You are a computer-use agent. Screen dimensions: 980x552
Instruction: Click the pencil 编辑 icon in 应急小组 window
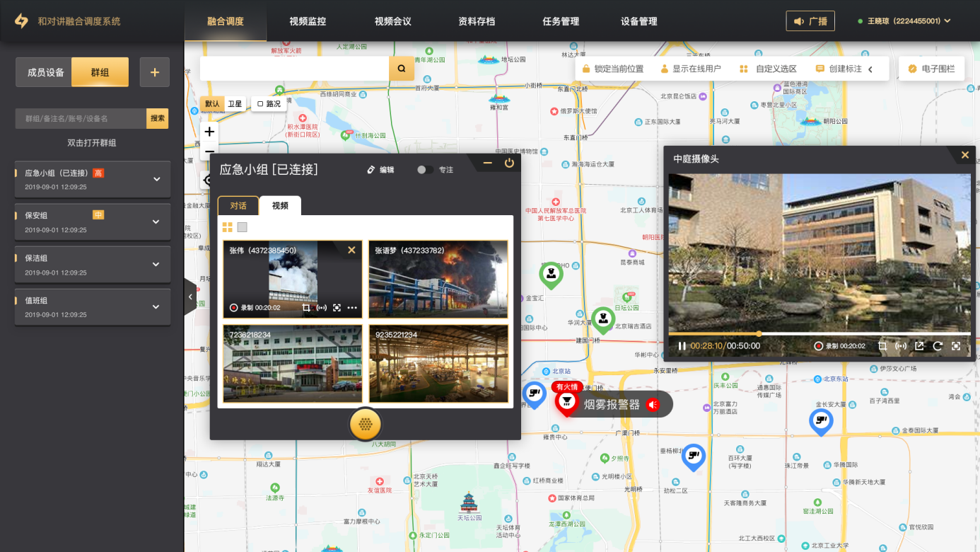tap(371, 170)
